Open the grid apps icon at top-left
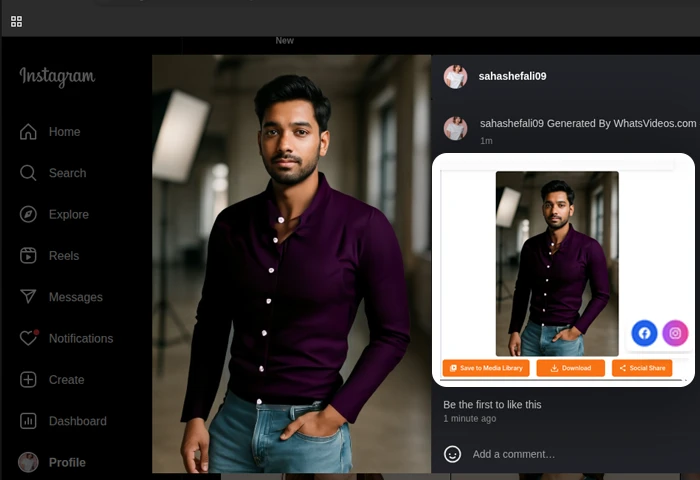Image resolution: width=700 pixels, height=480 pixels. tap(16, 21)
